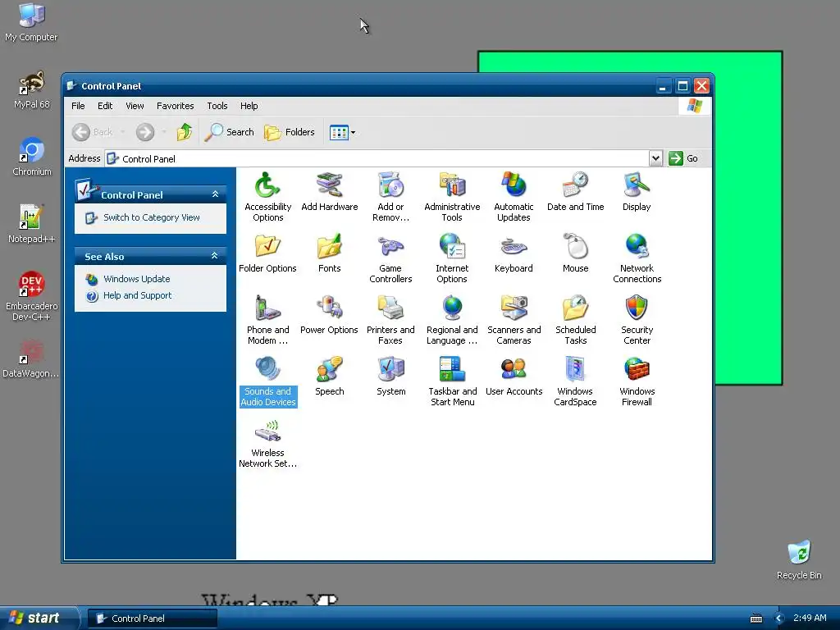Viewport: 840px width, 630px height.
Task: Open Date and Time applet
Action: (575, 192)
